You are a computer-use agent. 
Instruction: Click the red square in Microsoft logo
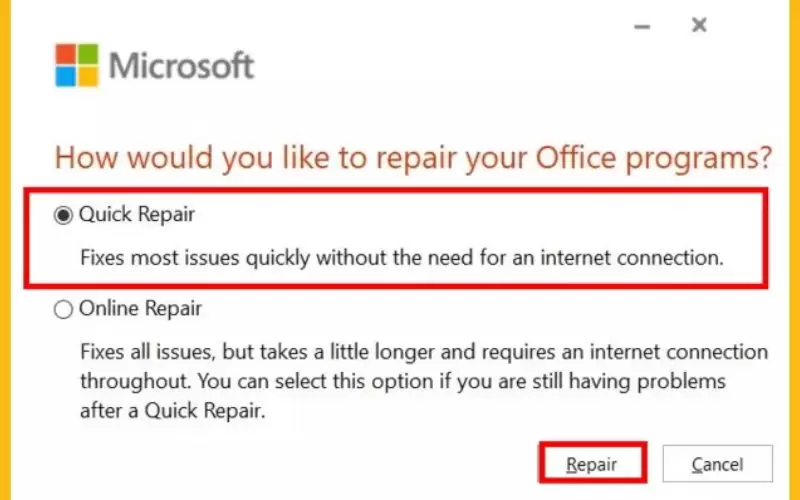[65, 54]
